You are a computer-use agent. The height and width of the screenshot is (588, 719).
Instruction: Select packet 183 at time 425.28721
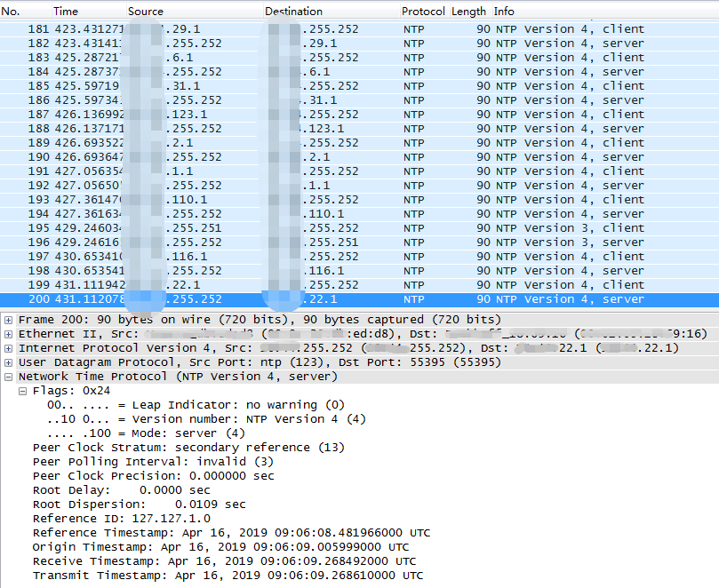[x=359, y=57]
